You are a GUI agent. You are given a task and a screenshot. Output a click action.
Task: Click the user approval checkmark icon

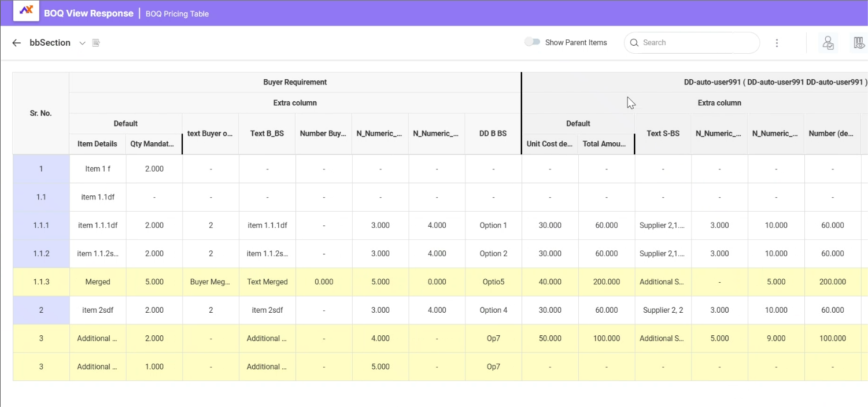pos(828,43)
